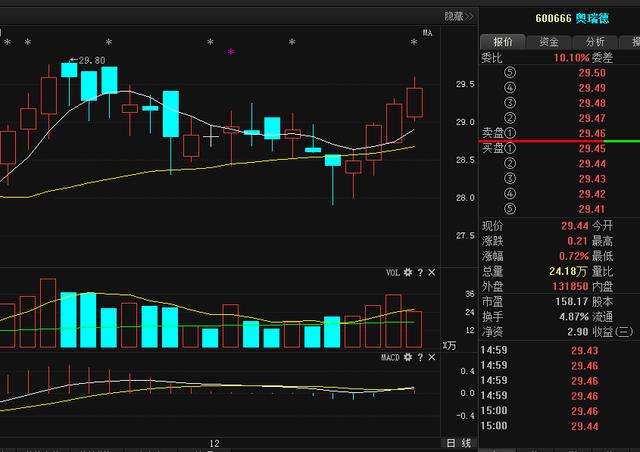Click the 29.80 high price annotation
The width and height of the screenshot is (640, 452).
coord(88,60)
